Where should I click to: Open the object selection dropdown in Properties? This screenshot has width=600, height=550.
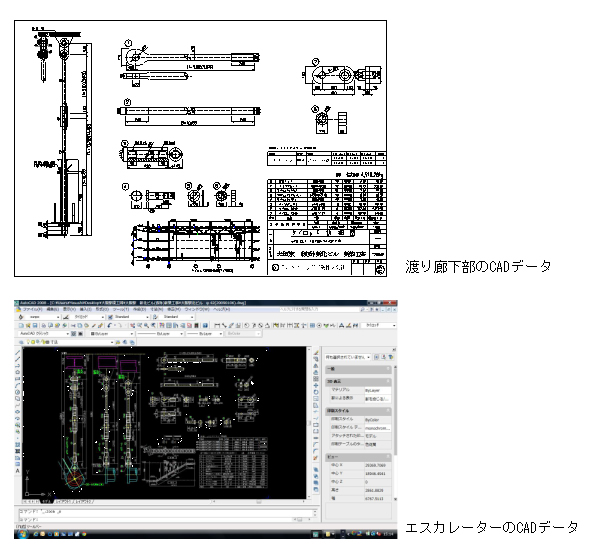tap(348, 357)
